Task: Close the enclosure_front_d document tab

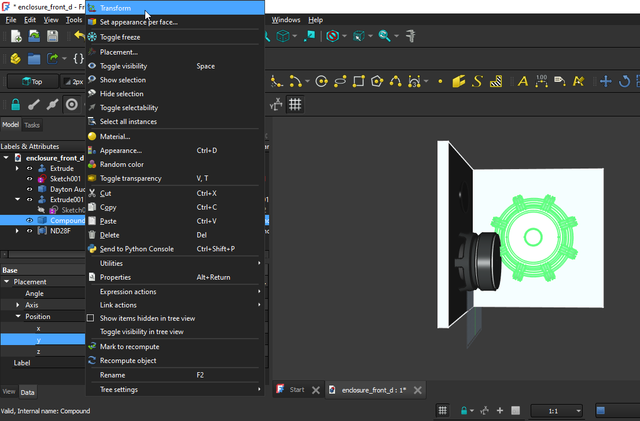Action: pyautogui.click(x=417, y=390)
